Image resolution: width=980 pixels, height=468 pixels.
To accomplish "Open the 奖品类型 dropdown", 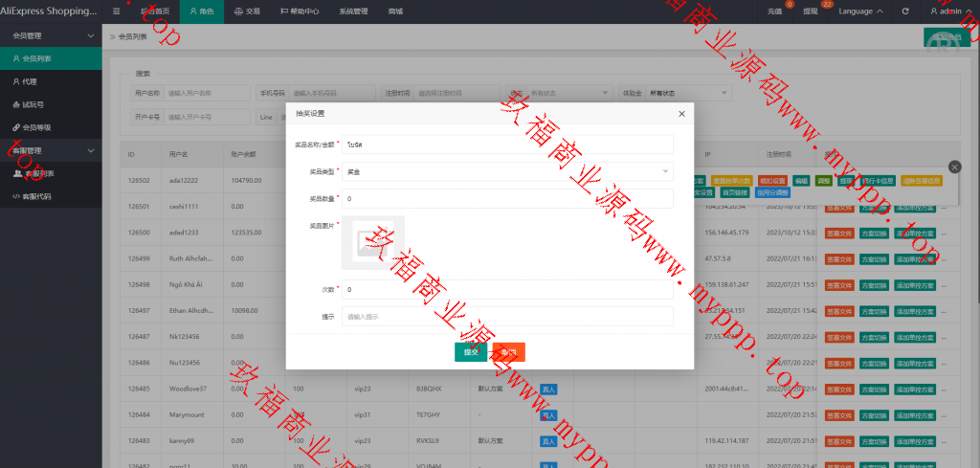I will (x=507, y=171).
